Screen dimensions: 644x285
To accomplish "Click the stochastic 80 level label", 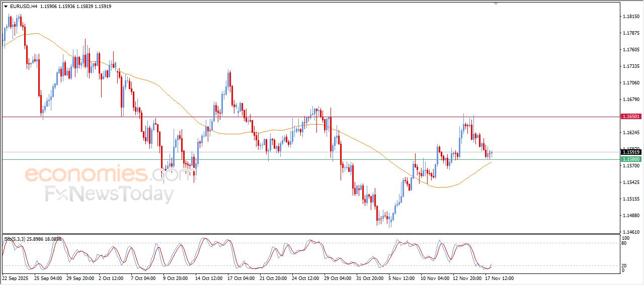I will pos(624,243).
